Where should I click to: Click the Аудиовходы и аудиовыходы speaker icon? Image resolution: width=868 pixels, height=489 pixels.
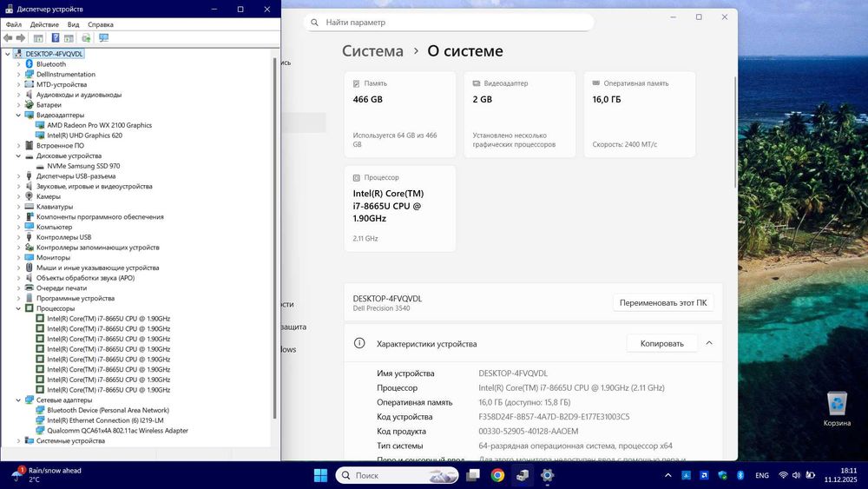point(30,95)
